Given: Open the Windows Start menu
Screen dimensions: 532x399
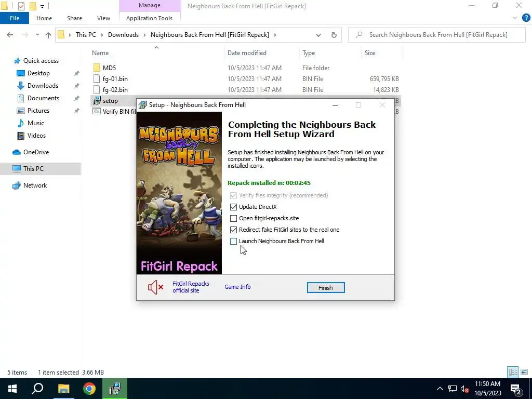Looking at the screenshot, I should 12,389.
